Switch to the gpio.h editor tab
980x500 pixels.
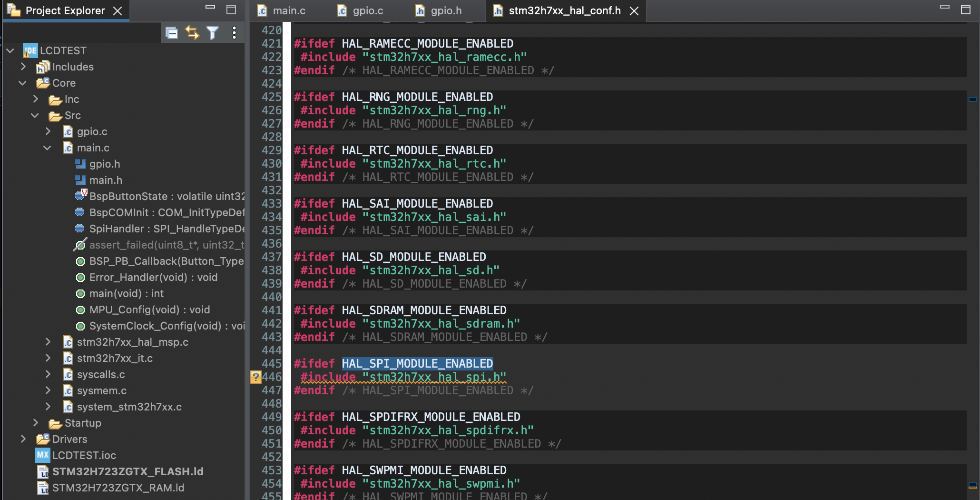[446, 11]
